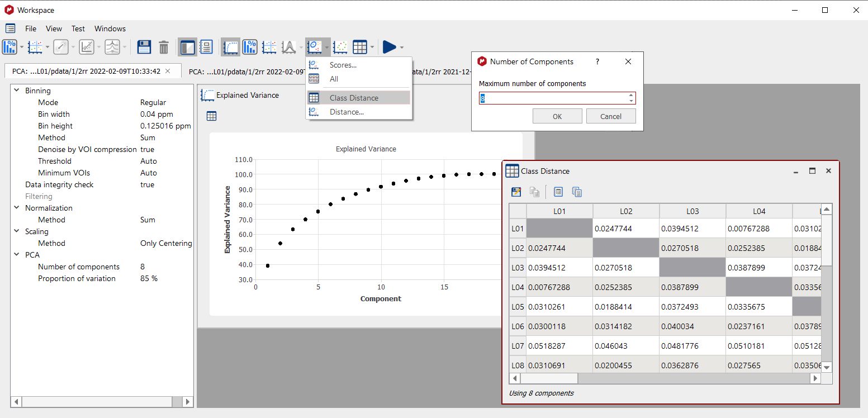Viewport: 868px width, 418px height.
Task: Select the L03 column header in Class Distance
Action: (x=692, y=211)
